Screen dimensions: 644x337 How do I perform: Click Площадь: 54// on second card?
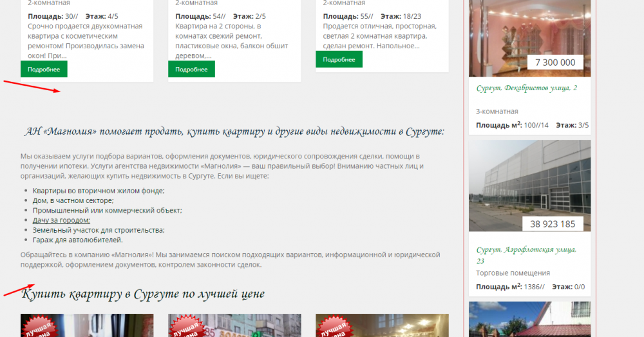coord(200,17)
